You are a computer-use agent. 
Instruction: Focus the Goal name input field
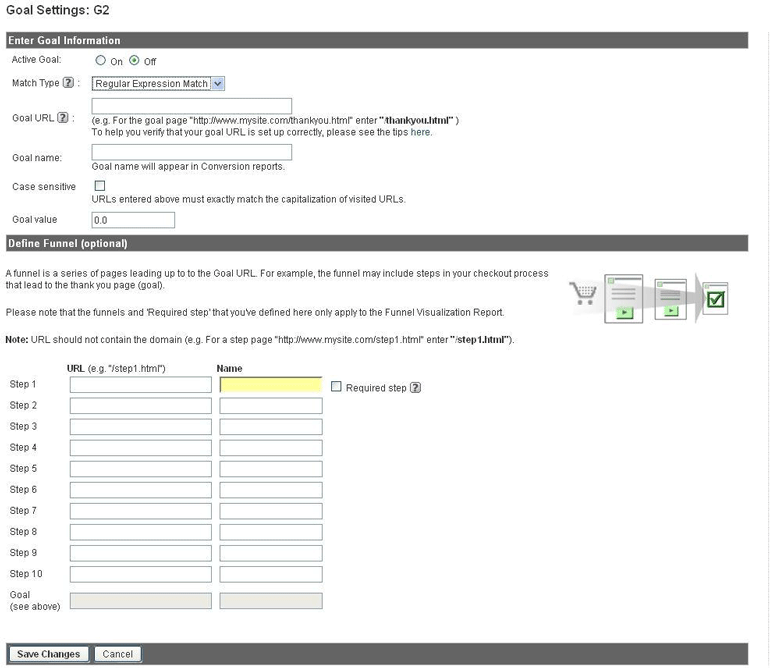click(192, 152)
